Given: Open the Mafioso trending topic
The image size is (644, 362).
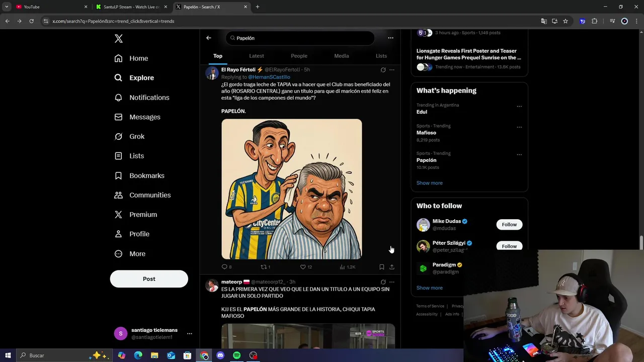Looking at the screenshot, I should click(x=426, y=133).
